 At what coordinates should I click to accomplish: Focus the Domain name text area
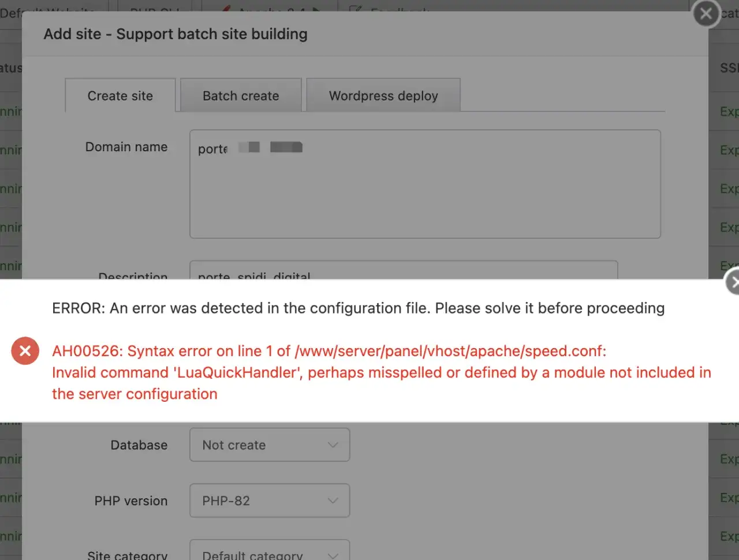click(x=425, y=184)
